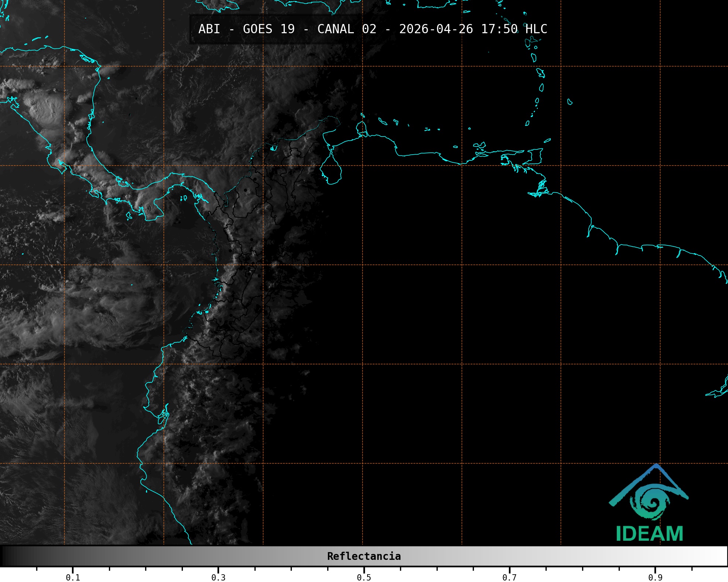The width and height of the screenshot is (728, 582).
Task: Click the 0.3 tick label on colorbar
Action: (218, 577)
